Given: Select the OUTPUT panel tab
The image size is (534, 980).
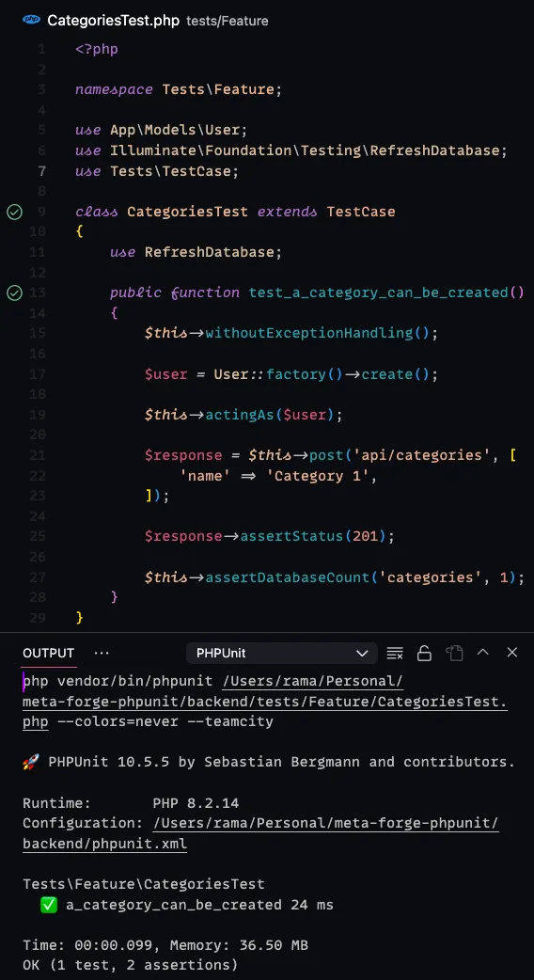Looking at the screenshot, I should (x=49, y=653).
